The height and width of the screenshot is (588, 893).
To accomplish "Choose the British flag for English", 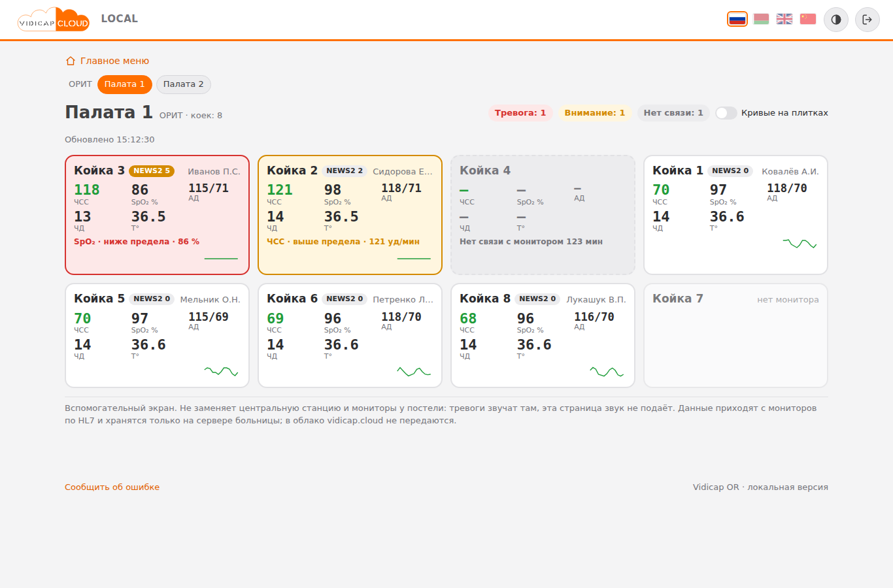I will click(x=784, y=19).
